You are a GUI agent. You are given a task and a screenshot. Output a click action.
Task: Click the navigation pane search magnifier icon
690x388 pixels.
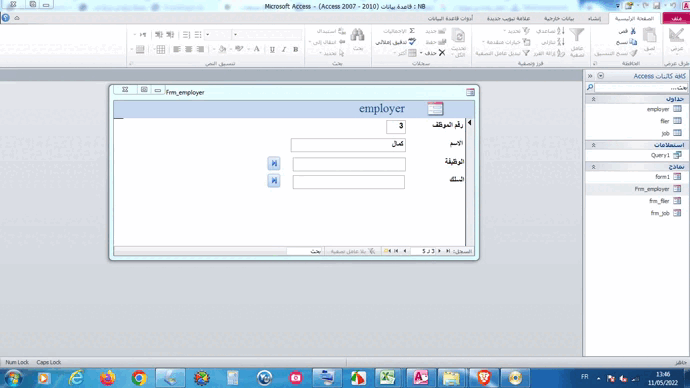[590, 88]
